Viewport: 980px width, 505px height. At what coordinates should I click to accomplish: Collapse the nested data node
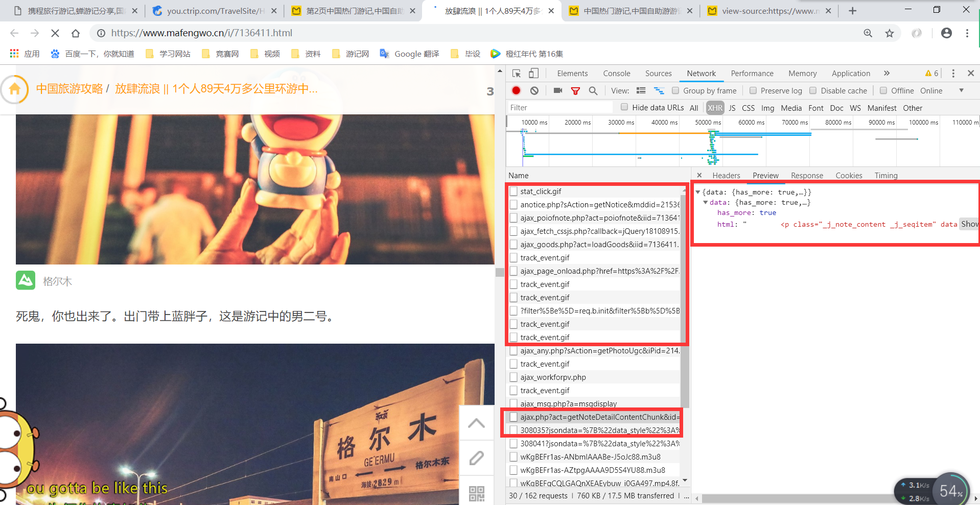[705, 203]
